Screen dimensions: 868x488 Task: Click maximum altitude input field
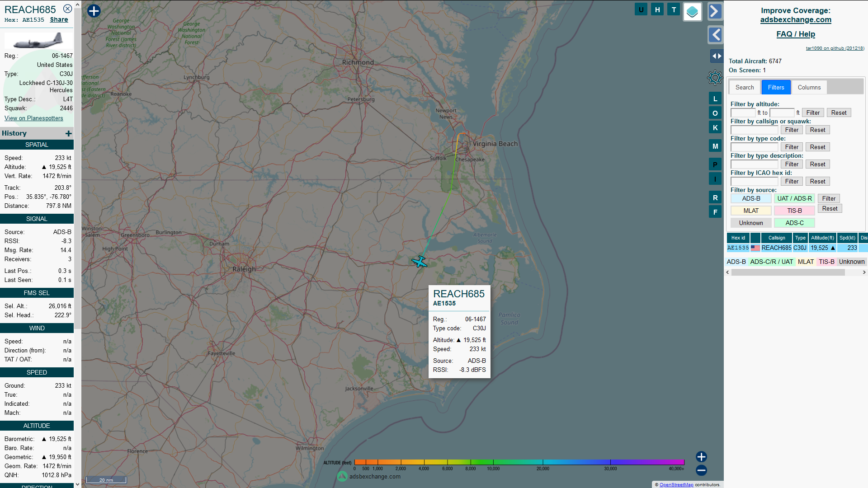point(782,113)
